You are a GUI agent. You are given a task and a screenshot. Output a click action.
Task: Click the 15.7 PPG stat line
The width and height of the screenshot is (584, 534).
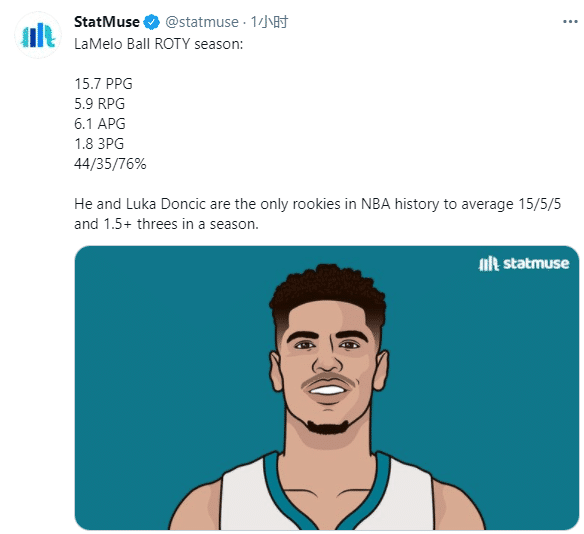(x=103, y=84)
